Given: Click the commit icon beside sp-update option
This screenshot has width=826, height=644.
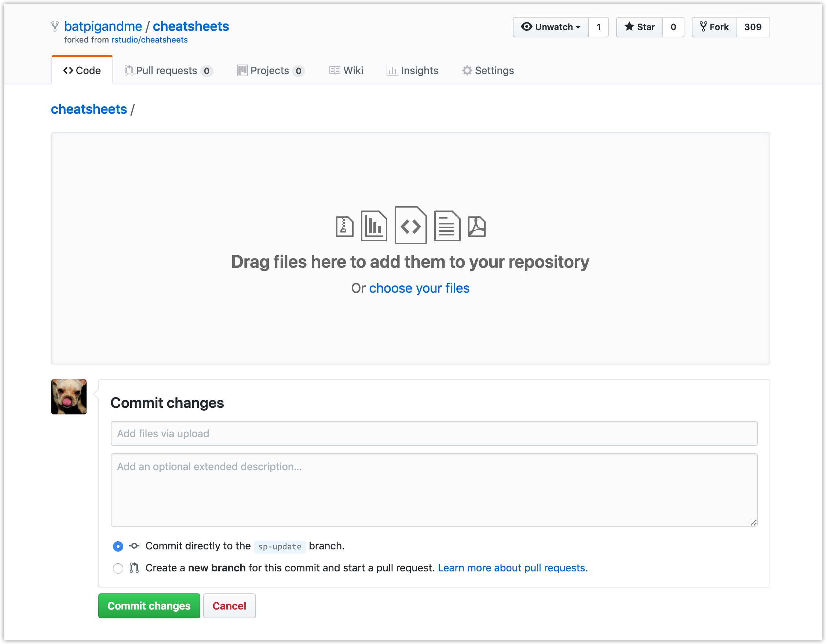Looking at the screenshot, I should tap(134, 546).
